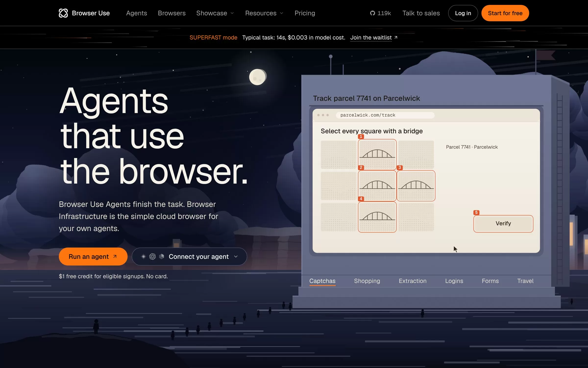
Task: Open the GitHub 119k stars link
Action: click(x=380, y=13)
